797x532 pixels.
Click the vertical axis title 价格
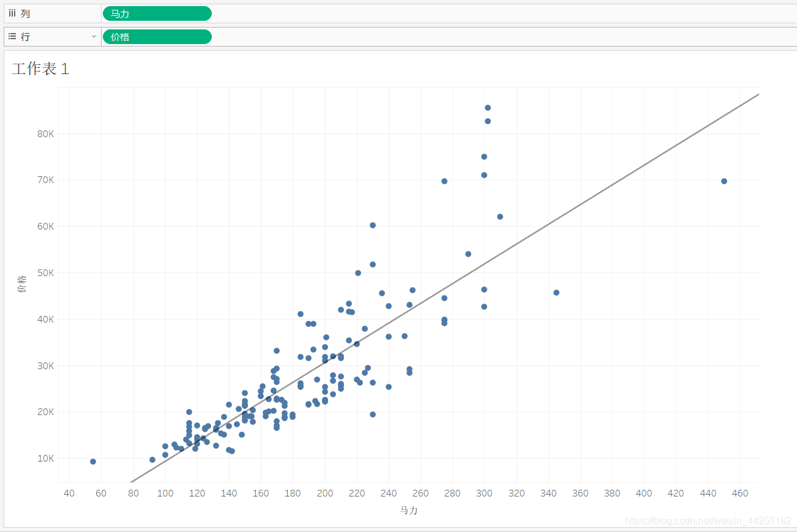(x=23, y=284)
